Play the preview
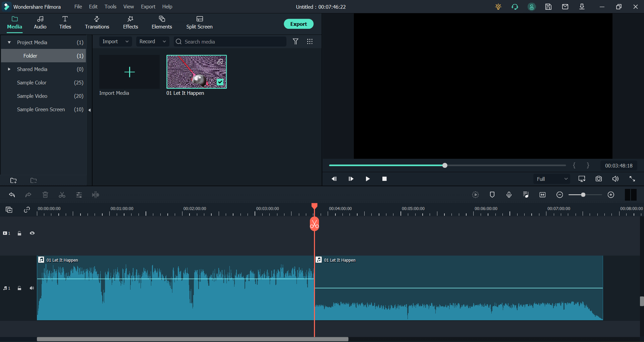This screenshot has width=644, height=342. click(368, 179)
